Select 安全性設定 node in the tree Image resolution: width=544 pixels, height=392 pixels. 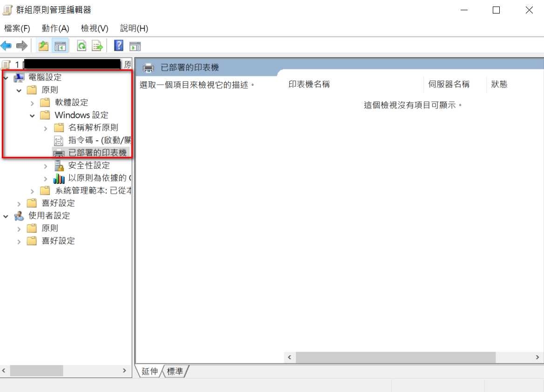89,165
